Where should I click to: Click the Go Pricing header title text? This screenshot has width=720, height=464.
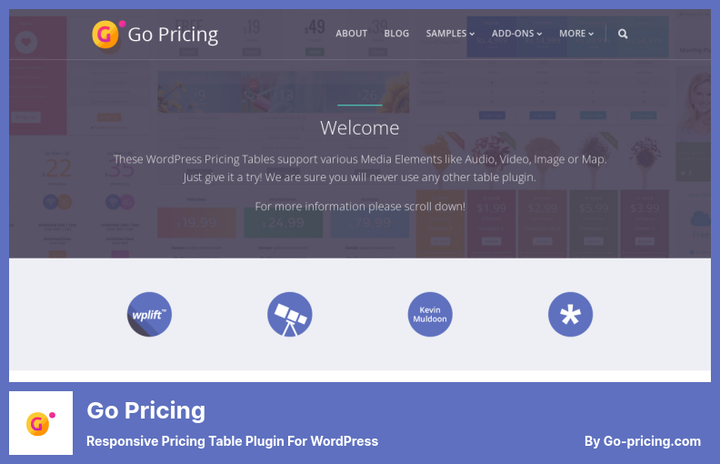pyautogui.click(x=173, y=35)
